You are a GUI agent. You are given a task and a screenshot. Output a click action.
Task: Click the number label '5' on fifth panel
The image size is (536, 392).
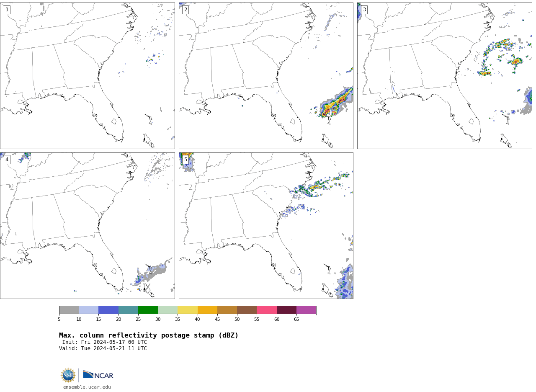coord(186,160)
